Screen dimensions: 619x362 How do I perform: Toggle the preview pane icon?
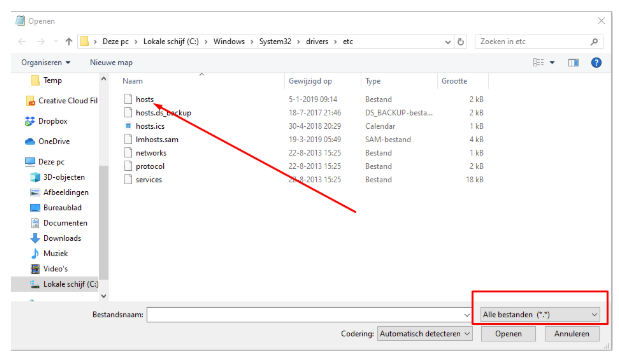tap(573, 62)
